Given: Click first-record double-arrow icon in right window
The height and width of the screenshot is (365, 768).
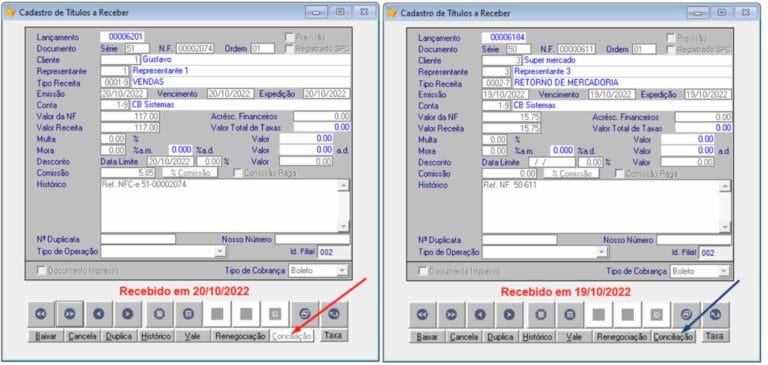Looking at the screenshot, I should point(423,315).
